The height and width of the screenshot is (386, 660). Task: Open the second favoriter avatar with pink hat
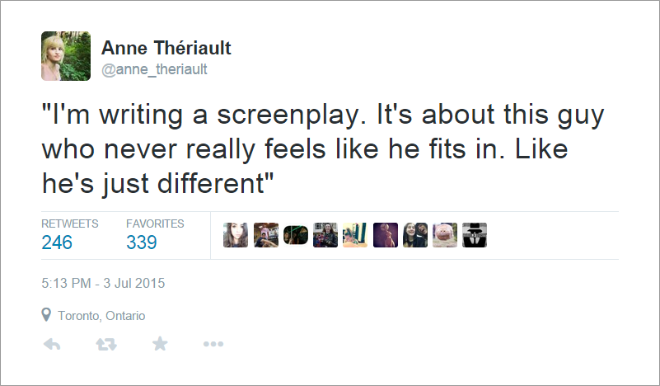point(266,235)
